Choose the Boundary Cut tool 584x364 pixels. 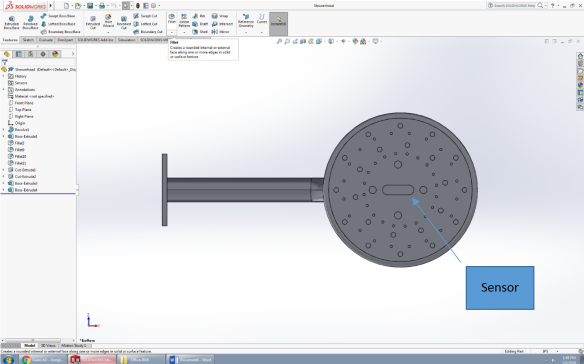pos(148,32)
